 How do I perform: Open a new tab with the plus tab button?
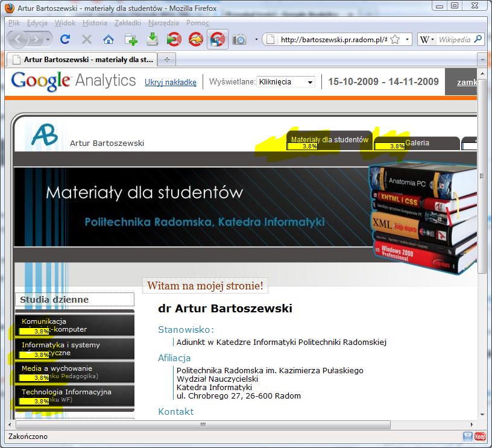pyautogui.click(x=167, y=59)
